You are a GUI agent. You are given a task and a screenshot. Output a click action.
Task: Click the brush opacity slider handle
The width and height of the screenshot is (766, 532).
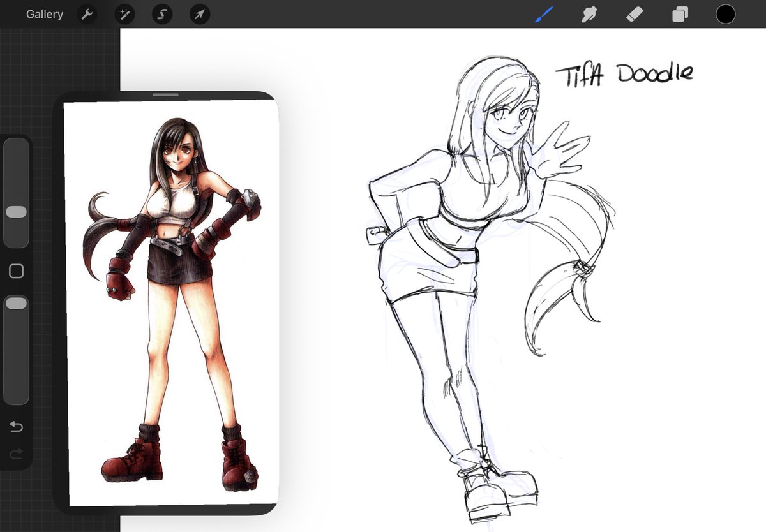pos(16,304)
